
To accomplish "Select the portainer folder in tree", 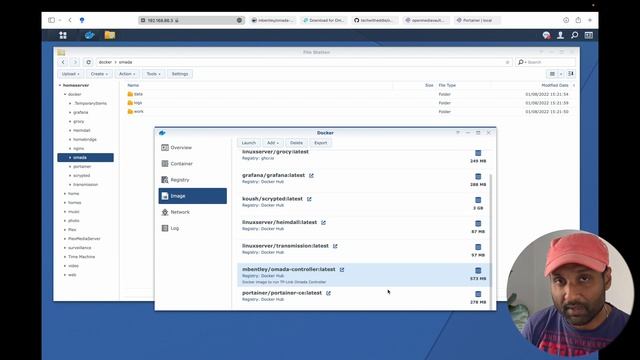I will click(x=82, y=167).
